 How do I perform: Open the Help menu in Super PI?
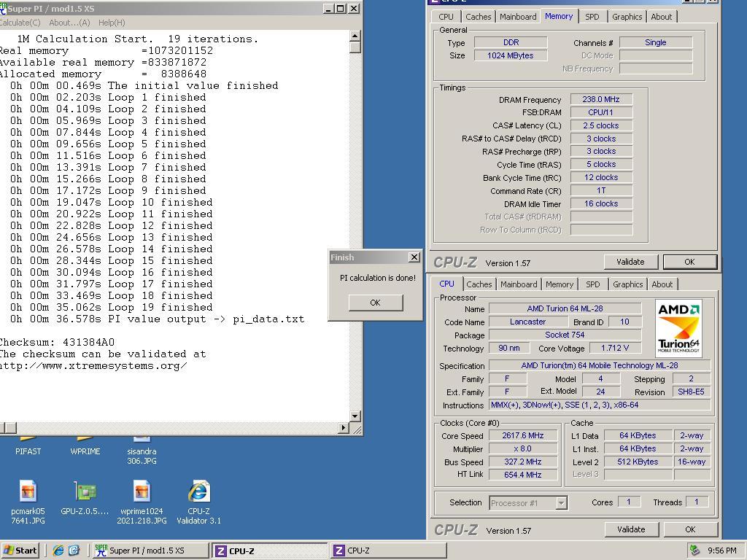112,23
